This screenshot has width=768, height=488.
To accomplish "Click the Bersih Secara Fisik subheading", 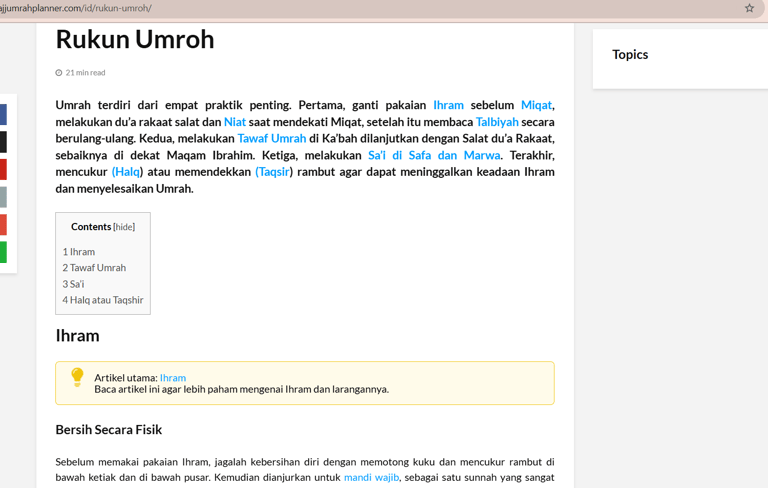I will pos(109,430).
